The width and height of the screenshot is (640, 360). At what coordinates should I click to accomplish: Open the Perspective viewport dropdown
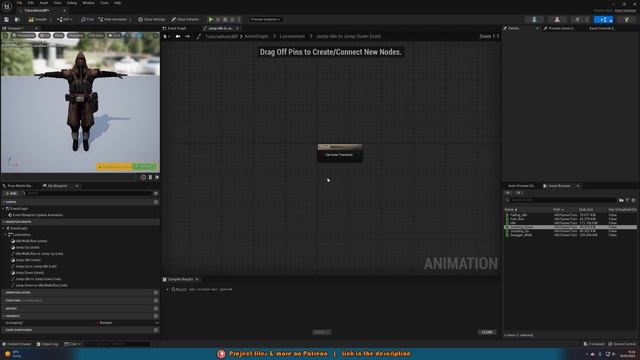(24, 36)
